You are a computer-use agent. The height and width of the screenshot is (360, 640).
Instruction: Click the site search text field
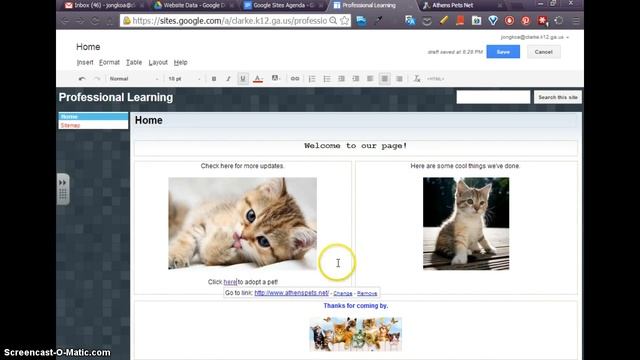[493, 97]
